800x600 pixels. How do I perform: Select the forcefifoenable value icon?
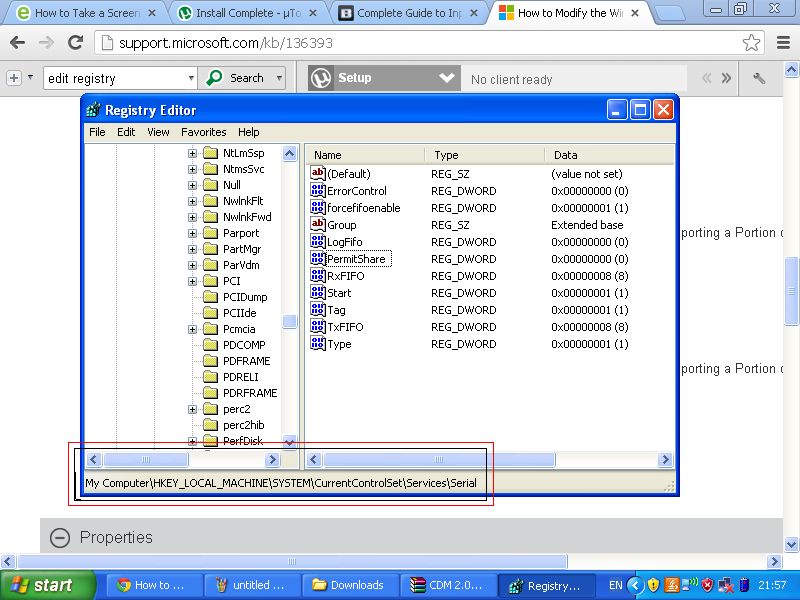[317, 208]
